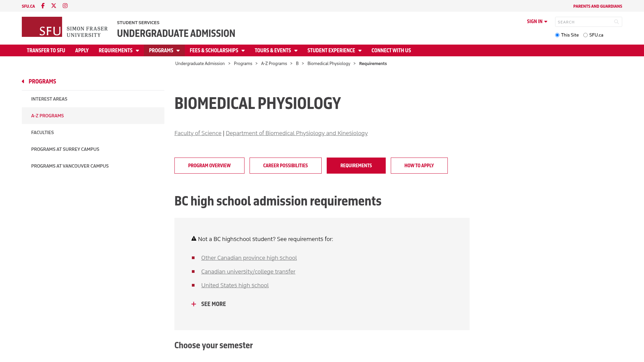Screen dimensions: 644x362
Task: Open the Instagram icon in top bar
Action: pos(65,6)
